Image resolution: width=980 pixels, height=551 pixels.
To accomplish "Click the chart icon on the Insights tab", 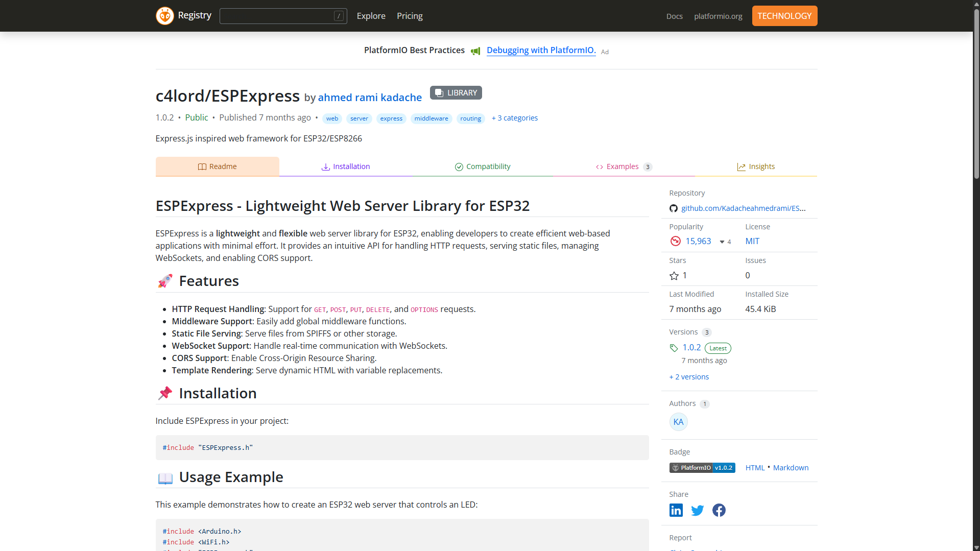I will pyautogui.click(x=742, y=166).
